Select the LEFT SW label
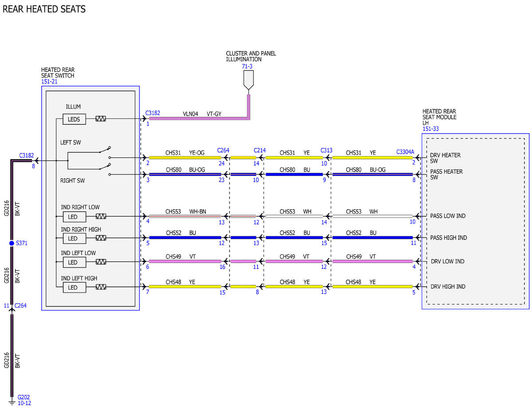The image size is (532, 411). pos(70,143)
